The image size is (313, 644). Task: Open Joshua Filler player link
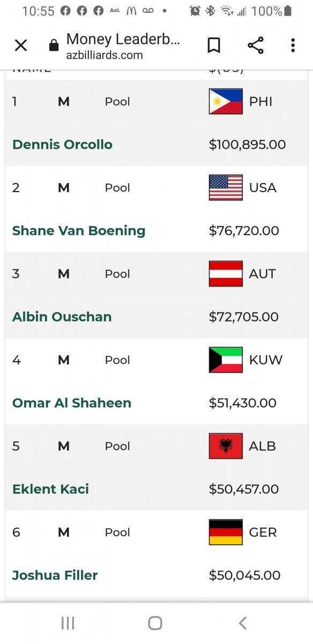coord(55,575)
